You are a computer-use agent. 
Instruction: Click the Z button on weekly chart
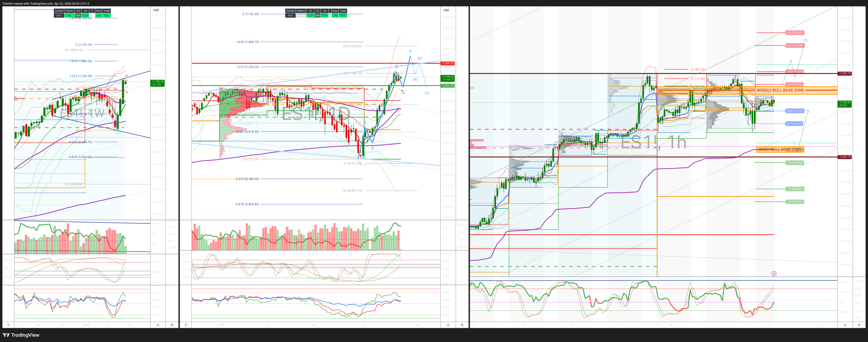pyautogui.click(x=8, y=325)
